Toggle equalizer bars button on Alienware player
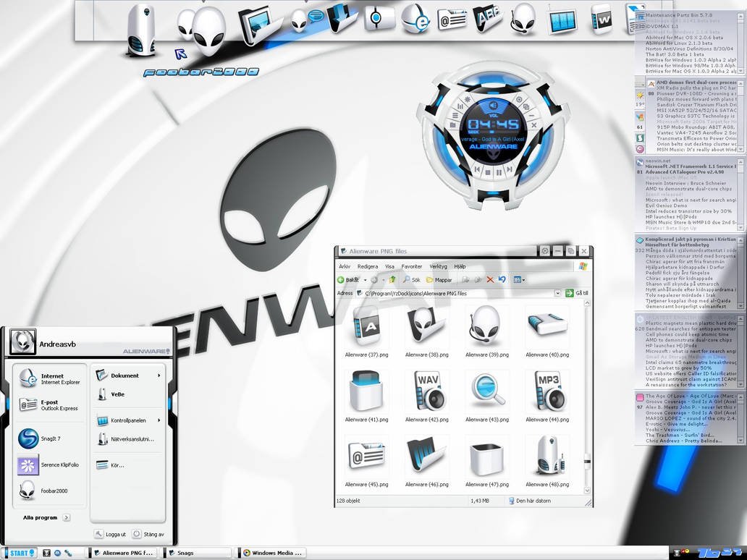The height and width of the screenshot is (560, 747). pos(460,106)
